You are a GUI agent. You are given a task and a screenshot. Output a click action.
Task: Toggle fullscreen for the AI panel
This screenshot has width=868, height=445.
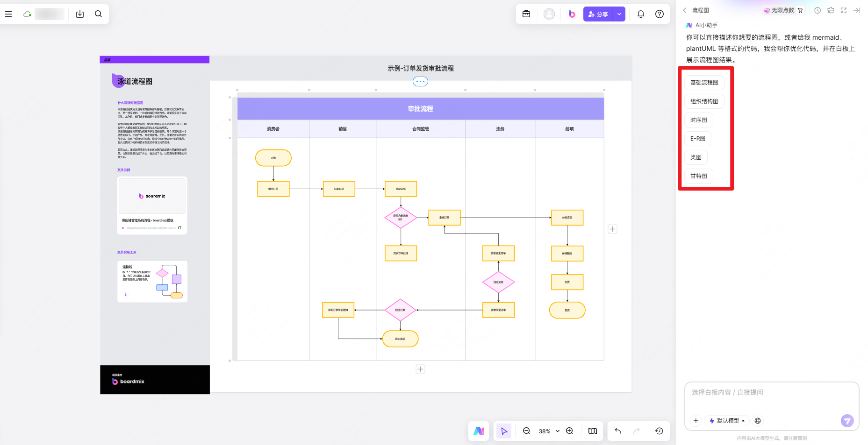844,10
